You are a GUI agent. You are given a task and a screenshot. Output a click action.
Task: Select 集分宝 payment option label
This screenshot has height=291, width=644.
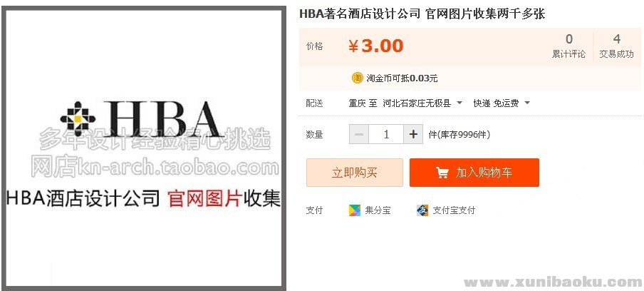378,210
